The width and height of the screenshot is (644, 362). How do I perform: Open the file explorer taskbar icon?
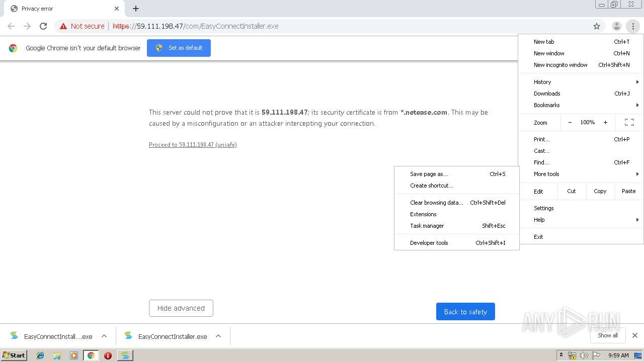pos(57,355)
